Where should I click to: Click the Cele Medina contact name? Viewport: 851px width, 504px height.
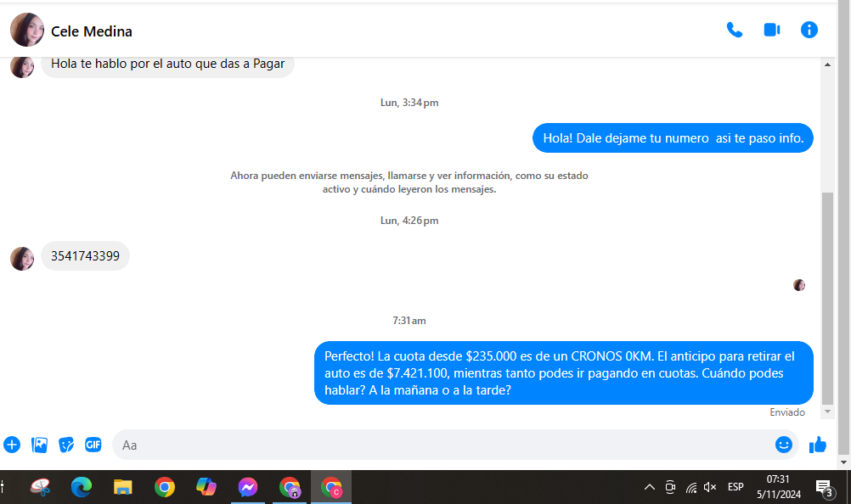pyautogui.click(x=92, y=32)
